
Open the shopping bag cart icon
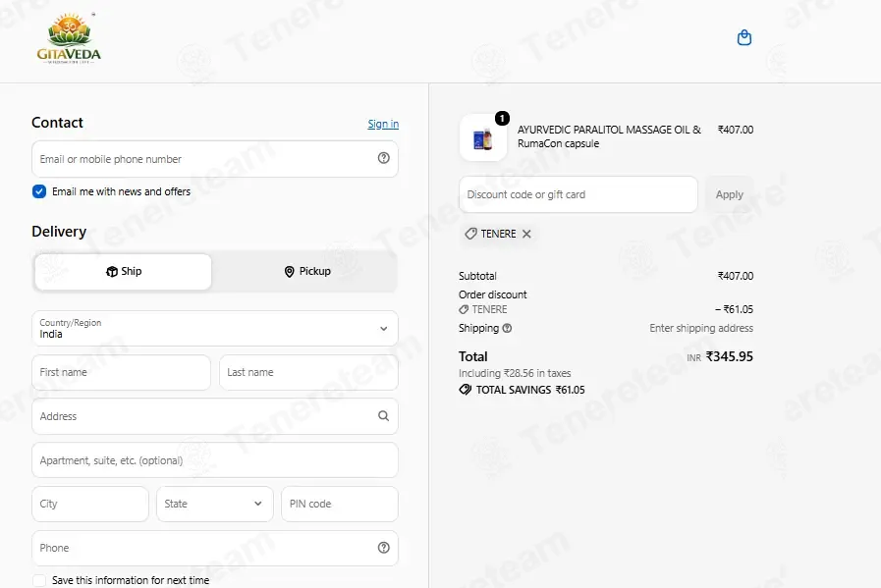pyautogui.click(x=743, y=37)
